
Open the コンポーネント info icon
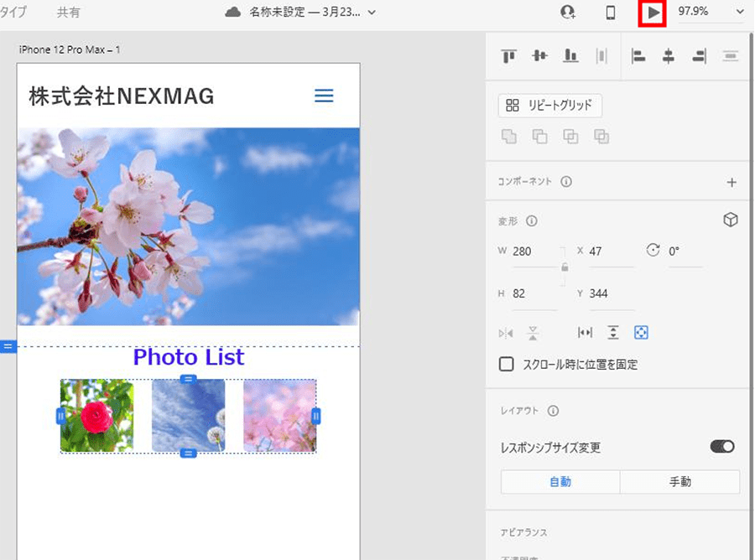(566, 181)
